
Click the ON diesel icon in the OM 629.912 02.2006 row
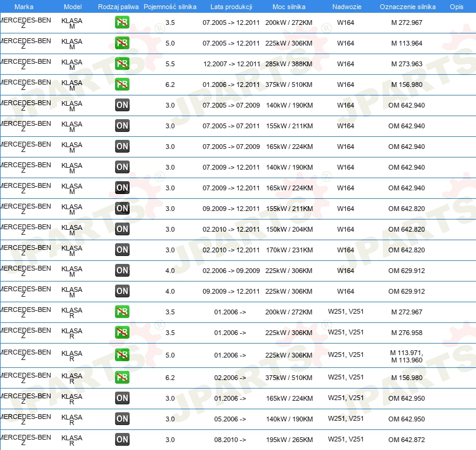point(122,270)
